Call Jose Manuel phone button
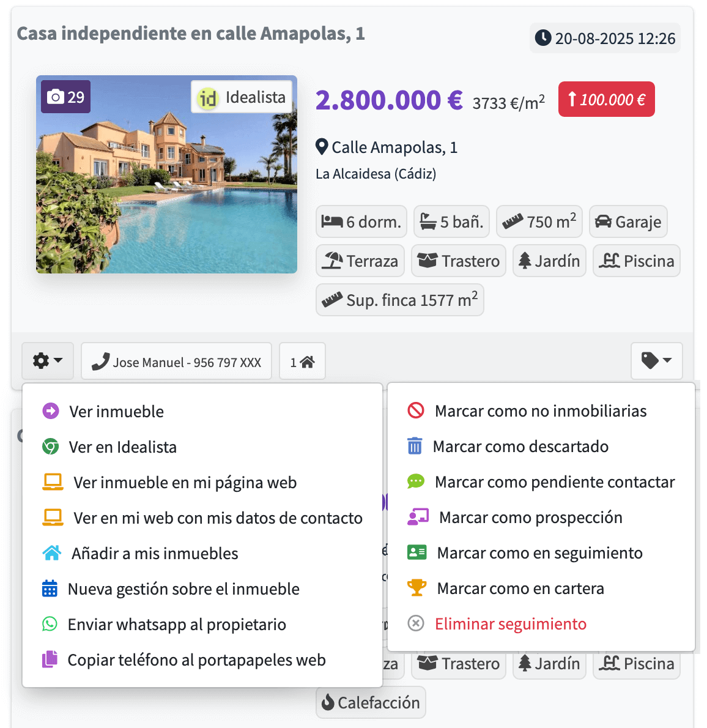Image resolution: width=707 pixels, height=728 pixels. tap(177, 362)
